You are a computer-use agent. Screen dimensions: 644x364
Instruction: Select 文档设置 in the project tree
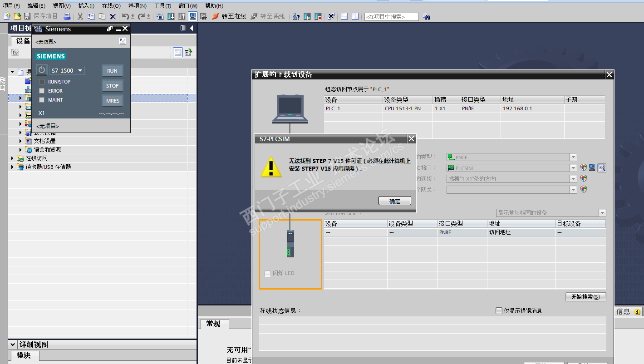point(44,141)
